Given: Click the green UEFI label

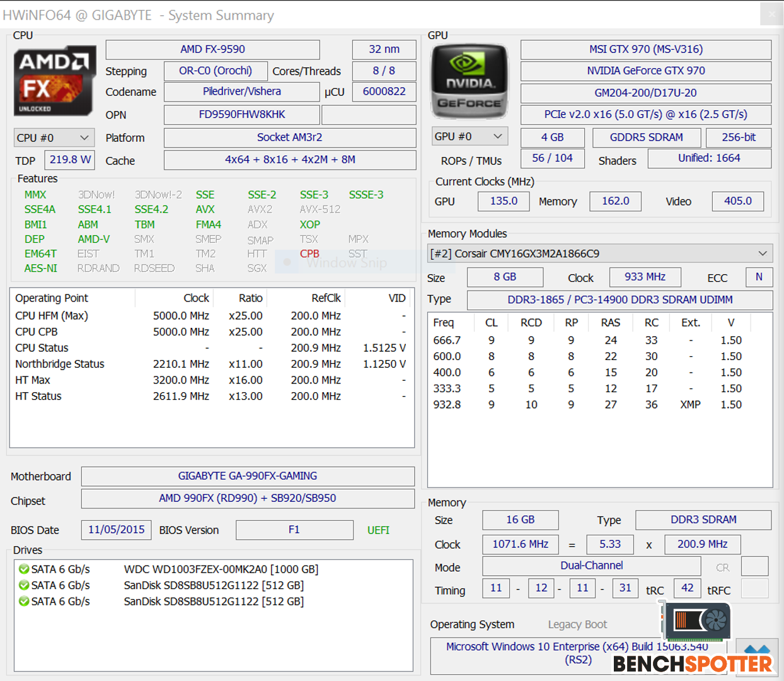Looking at the screenshot, I should (x=378, y=530).
